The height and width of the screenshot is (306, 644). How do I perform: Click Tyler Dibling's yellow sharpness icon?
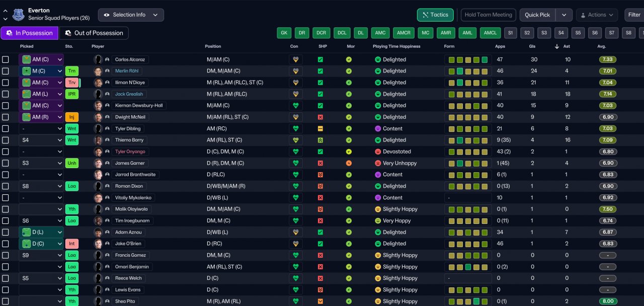point(320,129)
